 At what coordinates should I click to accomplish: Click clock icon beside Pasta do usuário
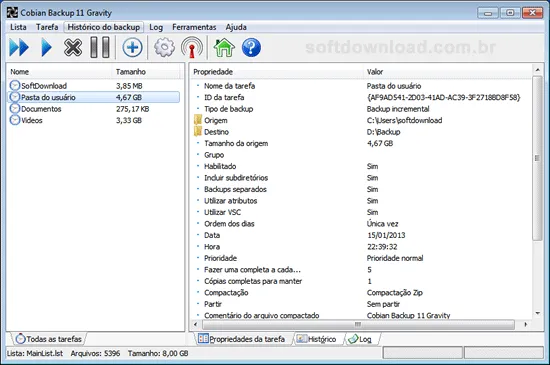coord(15,97)
